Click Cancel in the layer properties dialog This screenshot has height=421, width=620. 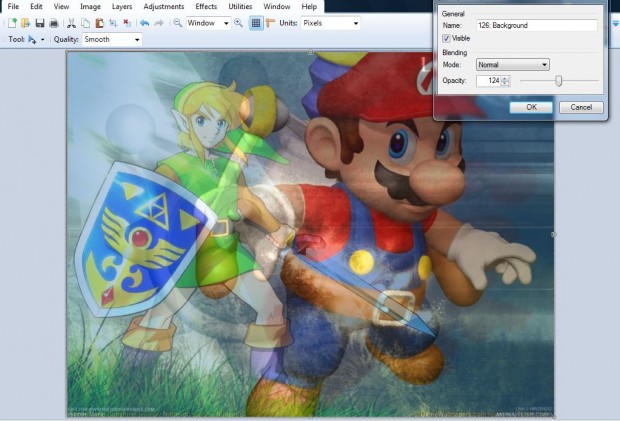click(581, 107)
